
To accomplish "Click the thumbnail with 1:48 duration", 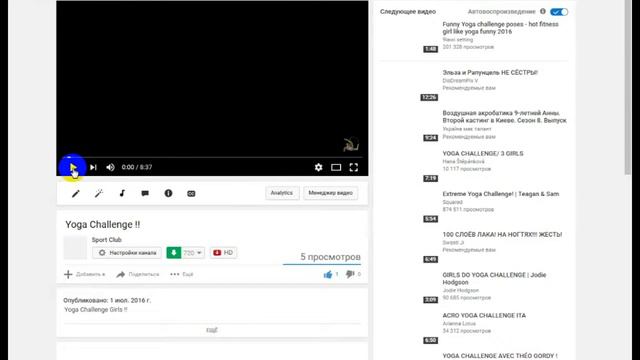I will click(409, 37).
